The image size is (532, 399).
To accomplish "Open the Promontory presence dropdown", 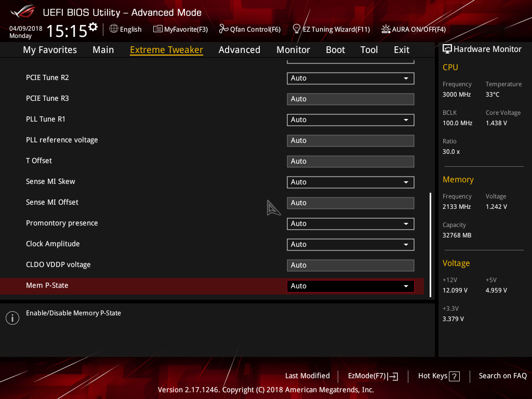I will click(x=351, y=223).
